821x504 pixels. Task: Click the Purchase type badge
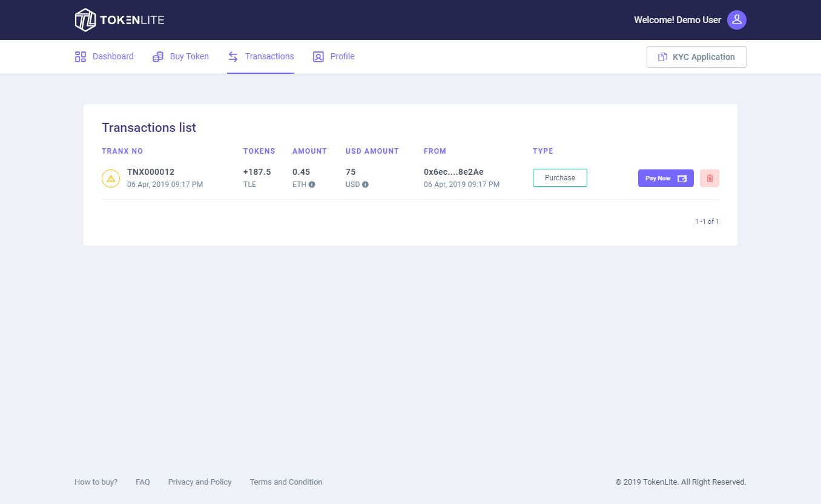[x=559, y=178]
